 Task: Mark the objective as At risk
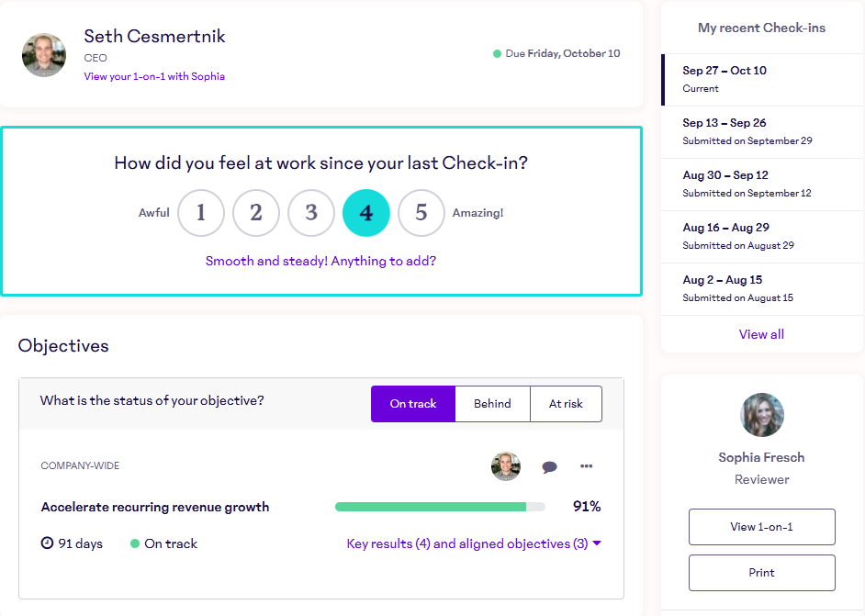[566, 404]
